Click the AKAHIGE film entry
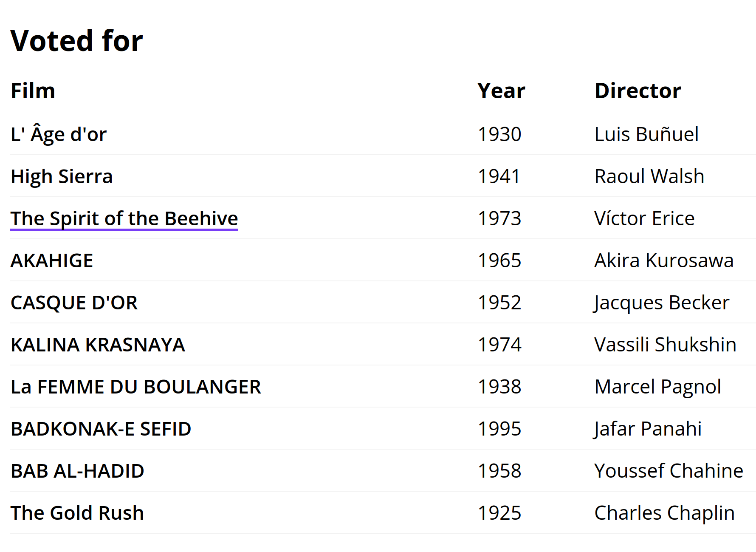756x552 pixels. click(52, 260)
